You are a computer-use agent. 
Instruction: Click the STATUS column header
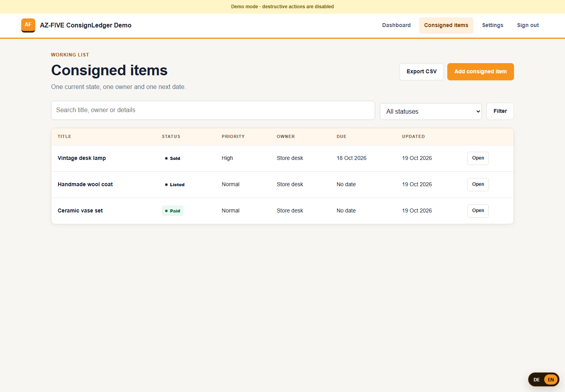tap(171, 136)
